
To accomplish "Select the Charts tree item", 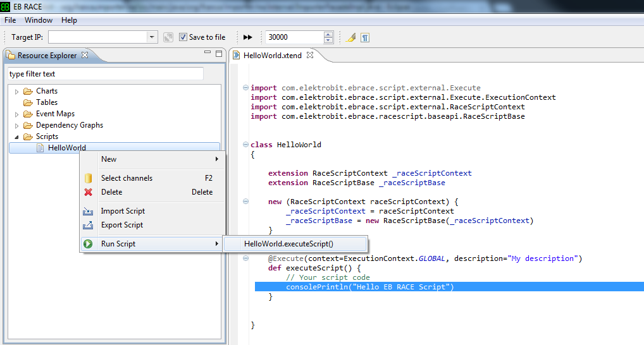I will pos(46,91).
